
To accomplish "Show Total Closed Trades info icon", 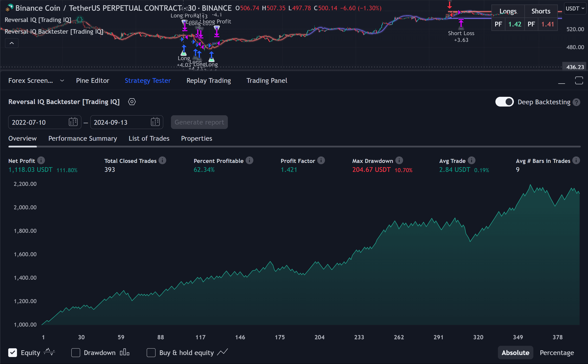I will coord(162,160).
